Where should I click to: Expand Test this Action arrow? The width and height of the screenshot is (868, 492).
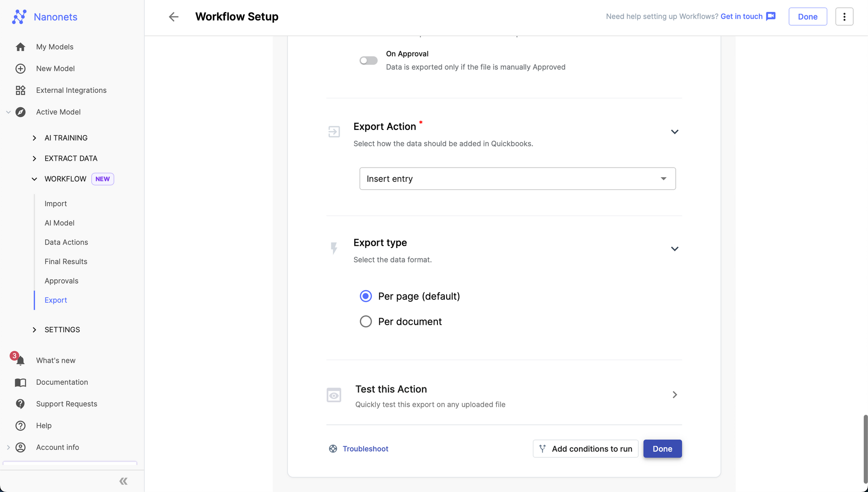[x=674, y=395]
